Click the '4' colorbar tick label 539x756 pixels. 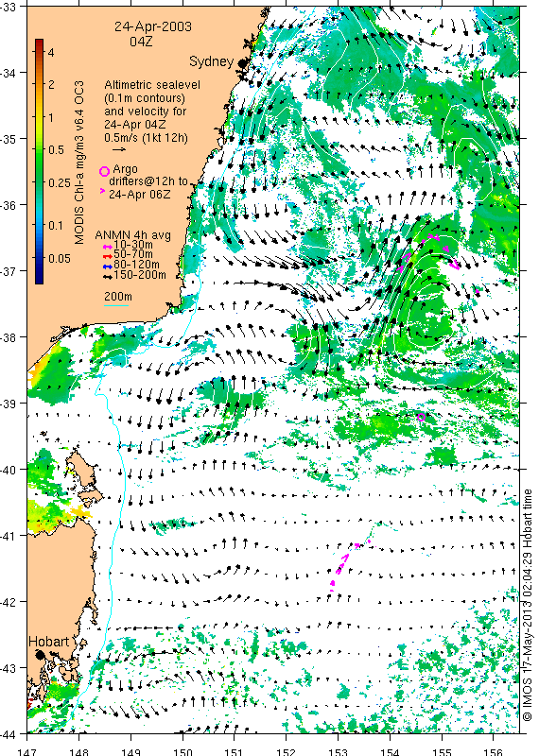coord(51,52)
